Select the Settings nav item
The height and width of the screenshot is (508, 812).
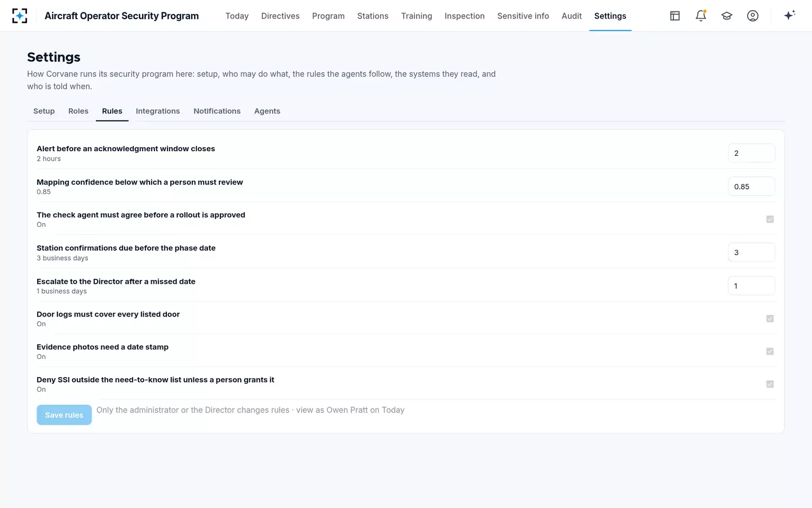pyautogui.click(x=610, y=16)
